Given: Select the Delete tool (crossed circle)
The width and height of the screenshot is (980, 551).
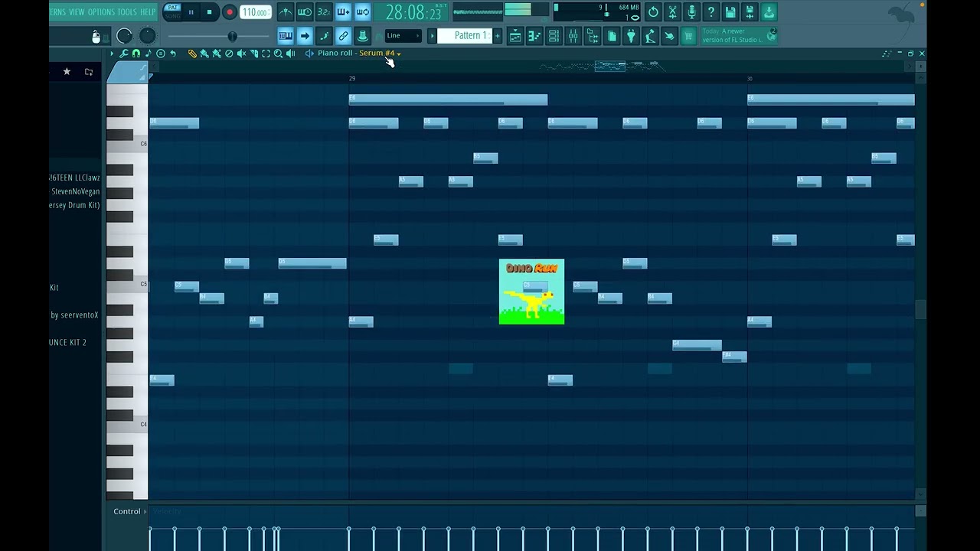Looking at the screenshot, I should click(x=229, y=54).
